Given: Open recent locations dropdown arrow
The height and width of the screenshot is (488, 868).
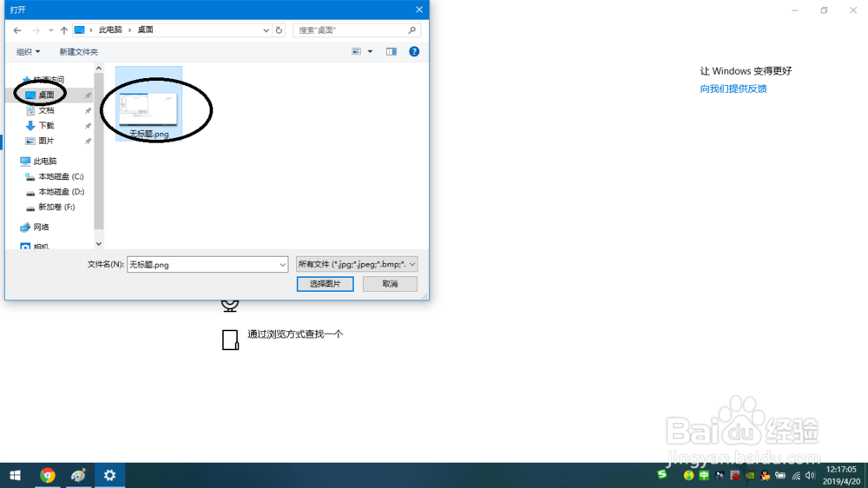Looking at the screenshot, I should pyautogui.click(x=51, y=30).
